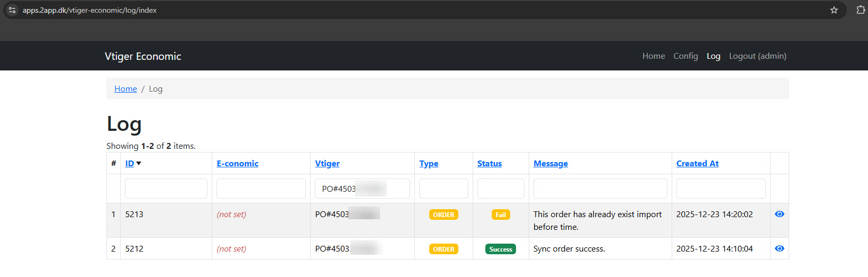View details of log entry 5212
Screen dimensions: 868x277
[x=779, y=248]
